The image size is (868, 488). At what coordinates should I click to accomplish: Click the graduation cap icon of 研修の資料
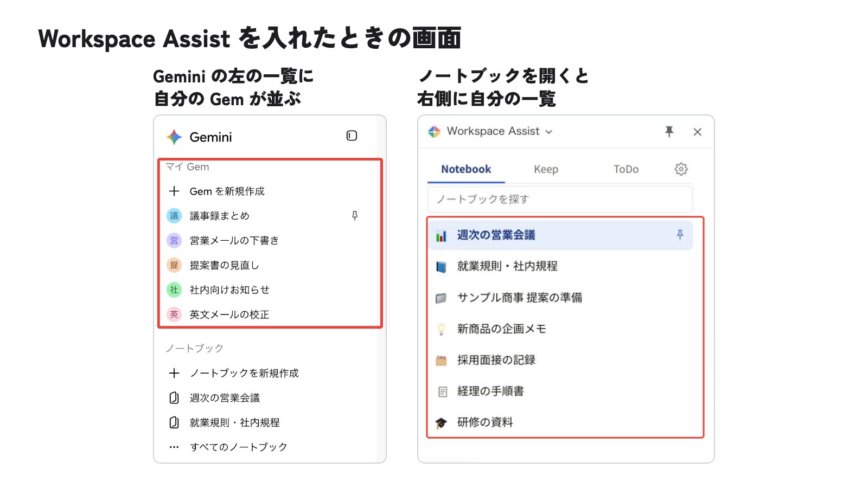442,423
